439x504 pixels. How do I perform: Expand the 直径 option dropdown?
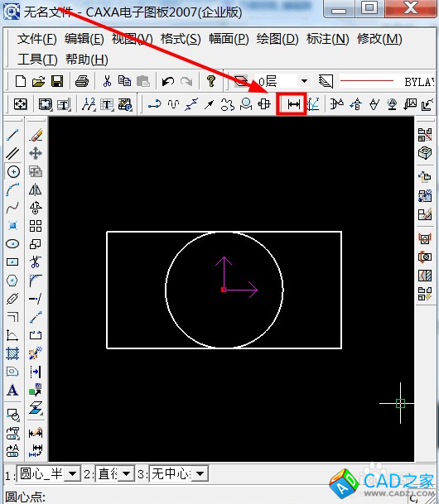[x=127, y=473]
